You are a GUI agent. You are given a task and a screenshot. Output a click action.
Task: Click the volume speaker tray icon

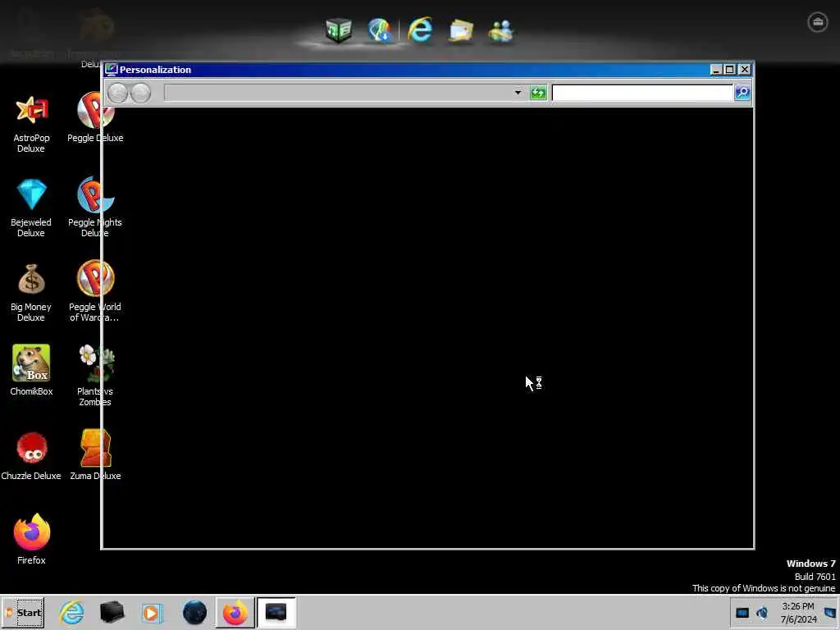pyautogui.click(x=762, y=613)
